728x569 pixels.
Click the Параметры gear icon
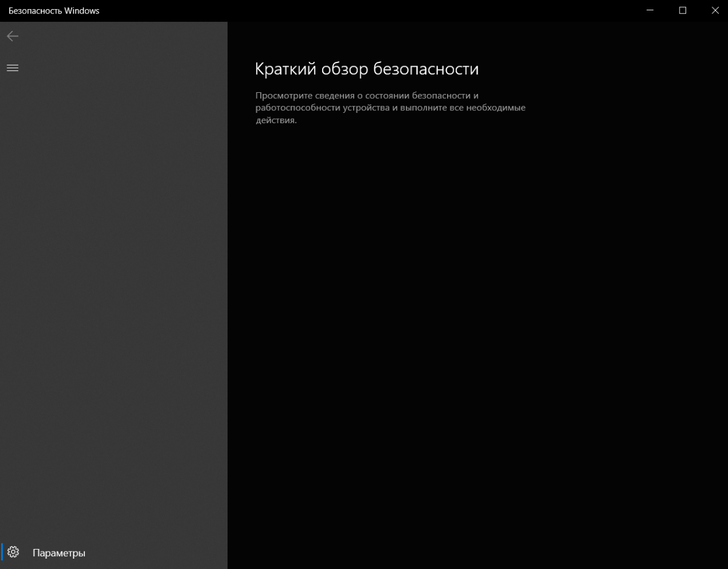click(x=13, y=553)
